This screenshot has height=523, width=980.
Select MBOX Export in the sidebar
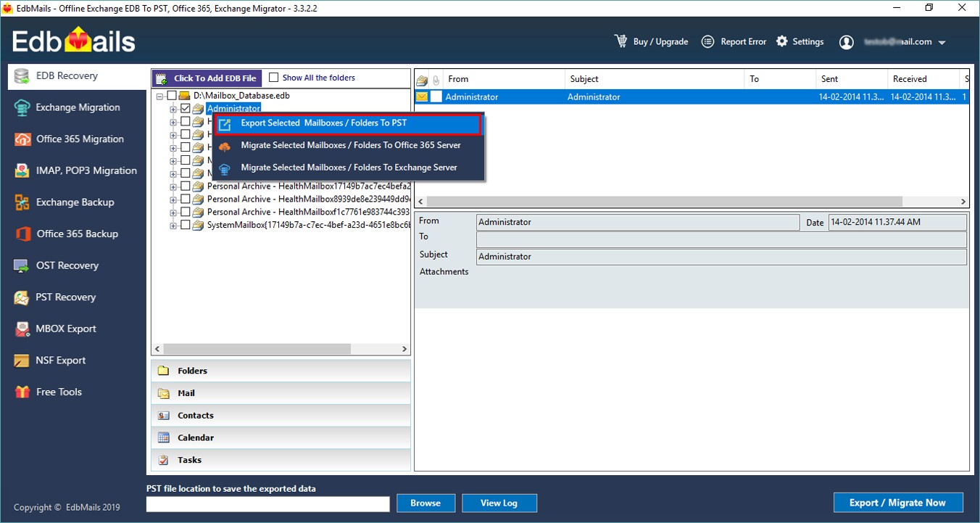[22, 329]
